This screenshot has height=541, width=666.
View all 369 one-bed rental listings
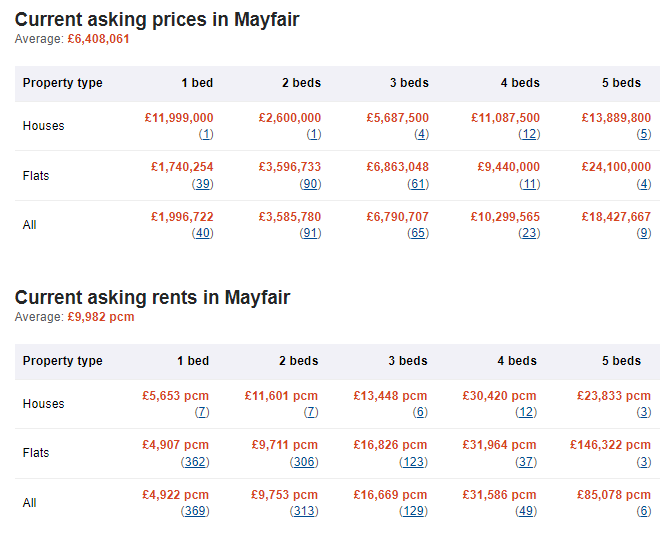pos(195,511)
